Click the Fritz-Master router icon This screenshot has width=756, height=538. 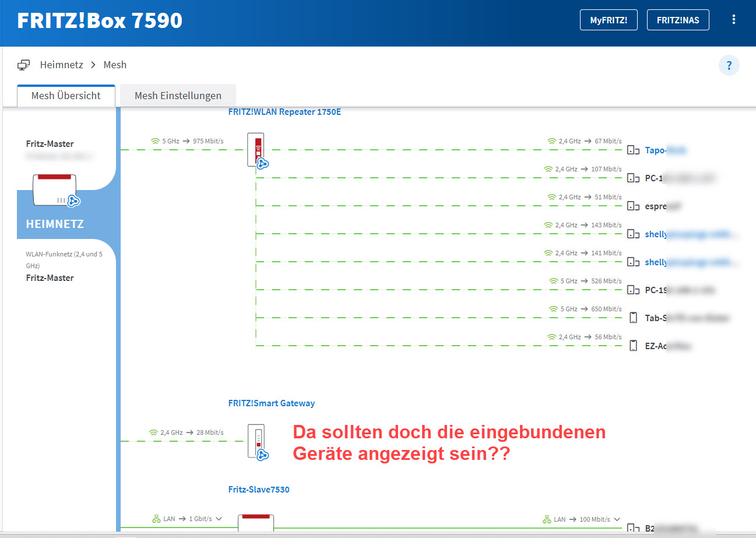[x=55, y=191]
